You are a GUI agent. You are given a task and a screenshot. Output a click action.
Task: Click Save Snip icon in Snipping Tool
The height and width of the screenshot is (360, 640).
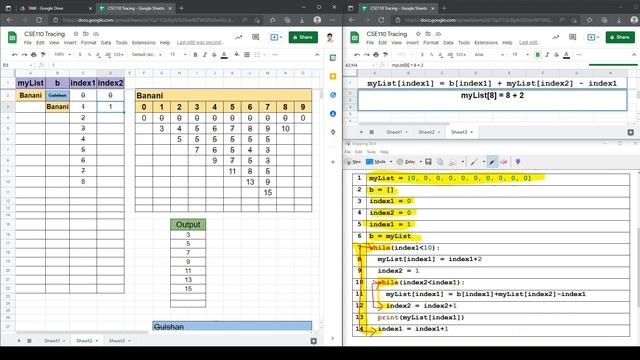coord(428,162)
